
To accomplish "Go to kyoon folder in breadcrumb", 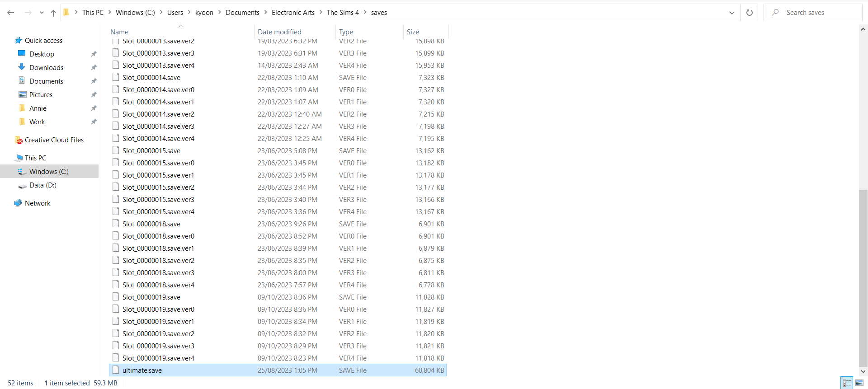I will 204,13.
